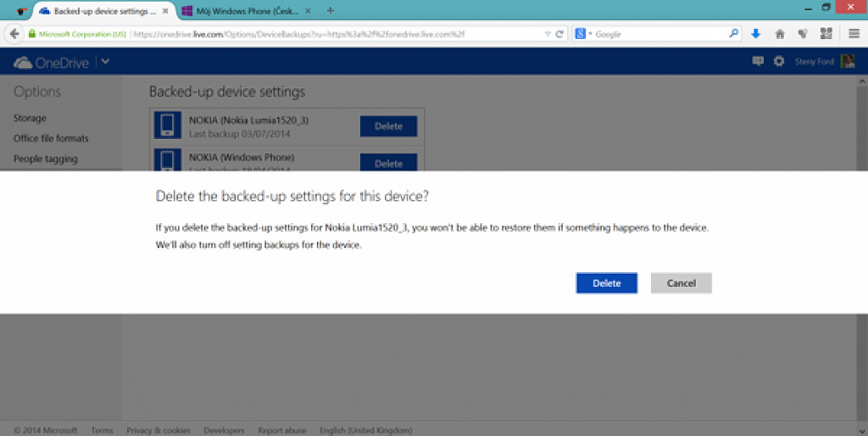This screenshot has width=868, height=436.
Task: Click the Options heading in sidebar
Action: coord(37,92)
